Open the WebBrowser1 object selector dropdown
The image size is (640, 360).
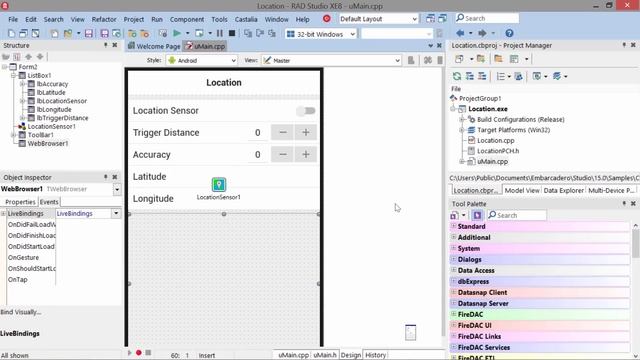click(x=117, y=189)
